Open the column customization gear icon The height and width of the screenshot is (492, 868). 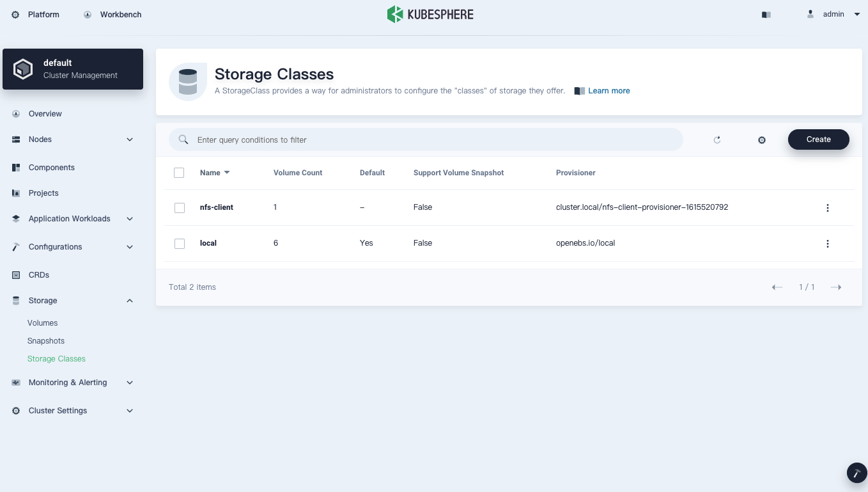coord(762,139)
